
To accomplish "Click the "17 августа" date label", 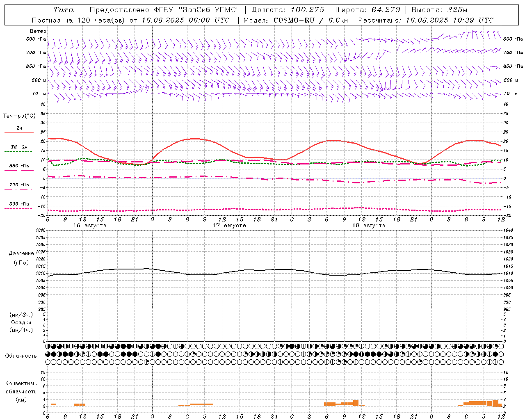I will pyautogui.click(x=229, y=226).
